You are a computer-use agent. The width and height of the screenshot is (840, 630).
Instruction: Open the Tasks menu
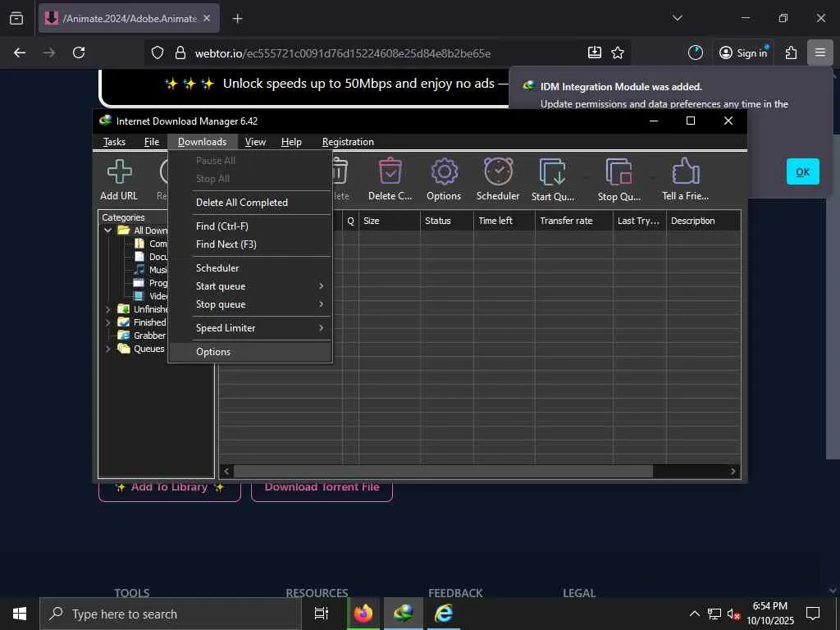[114, 142]
